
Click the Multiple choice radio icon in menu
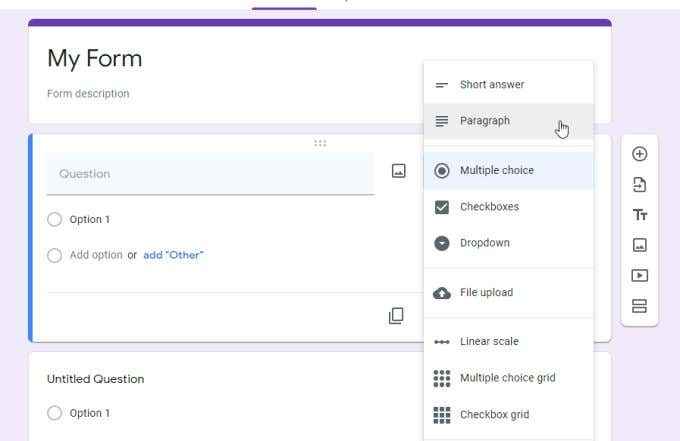[441, 170]
